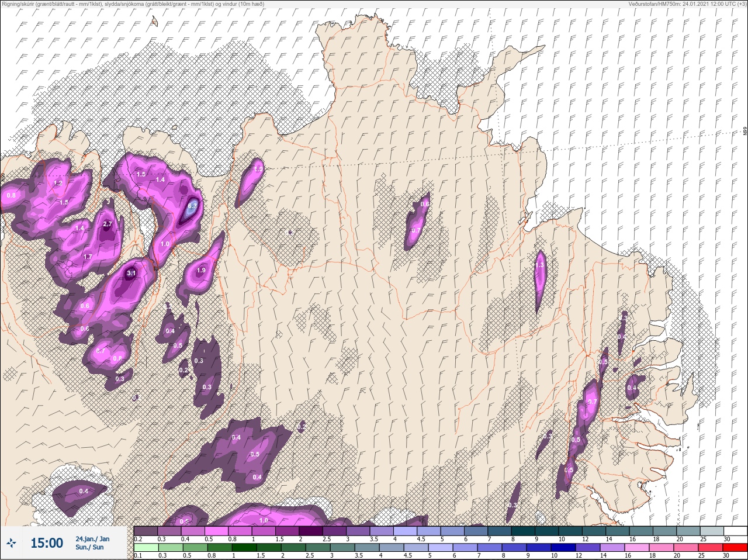Click the 1.3 value in narrow purple band

(539, 265)
